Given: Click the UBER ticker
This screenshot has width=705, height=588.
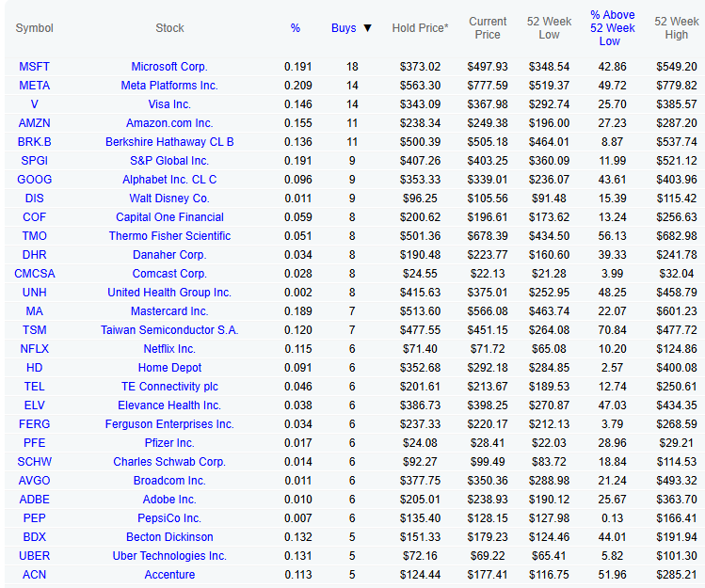Looking at the screenshot, I should pyautogui.click(x=34, y=557).
